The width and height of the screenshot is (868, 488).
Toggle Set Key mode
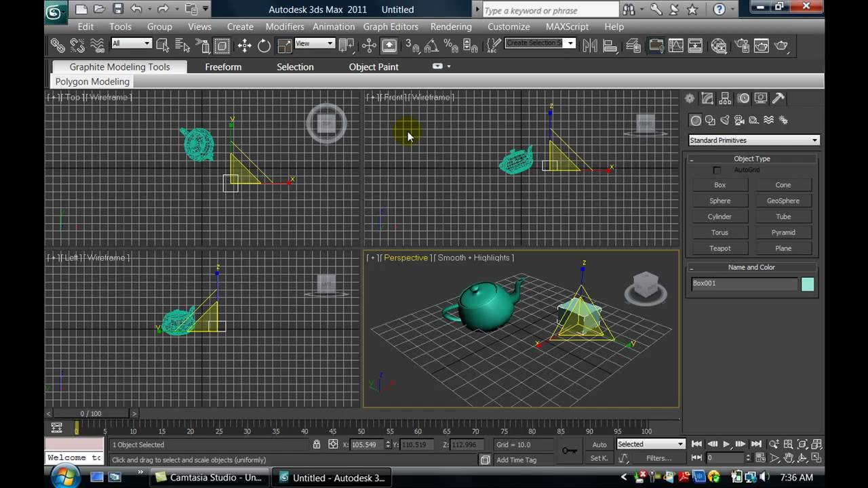coord(599,458)
